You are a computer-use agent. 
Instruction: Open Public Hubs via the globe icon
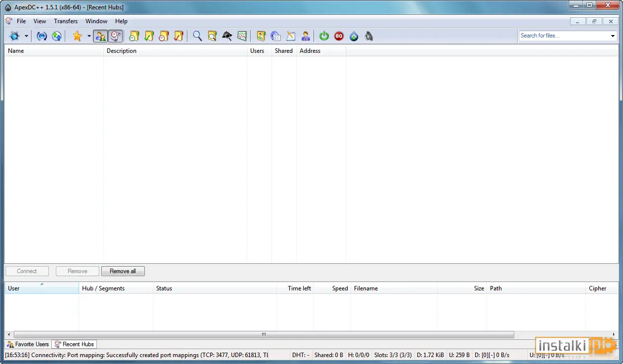[x=14, y=36]
